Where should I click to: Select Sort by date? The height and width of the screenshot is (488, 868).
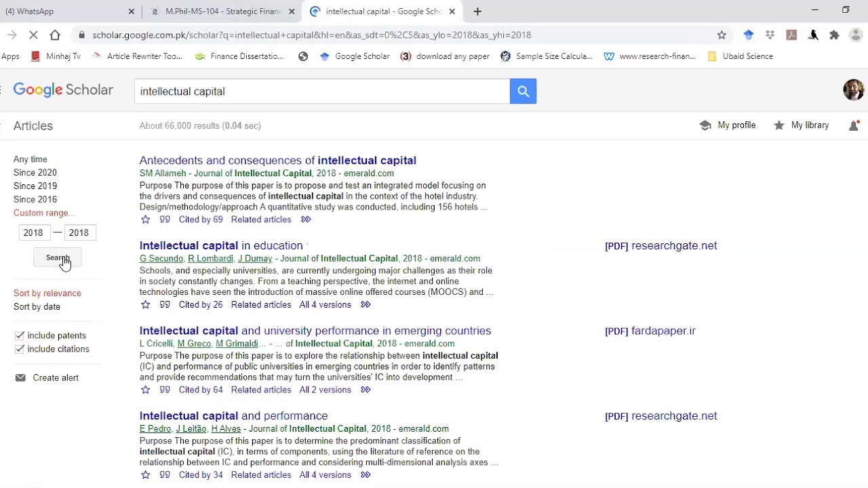(x=37, y=307)
